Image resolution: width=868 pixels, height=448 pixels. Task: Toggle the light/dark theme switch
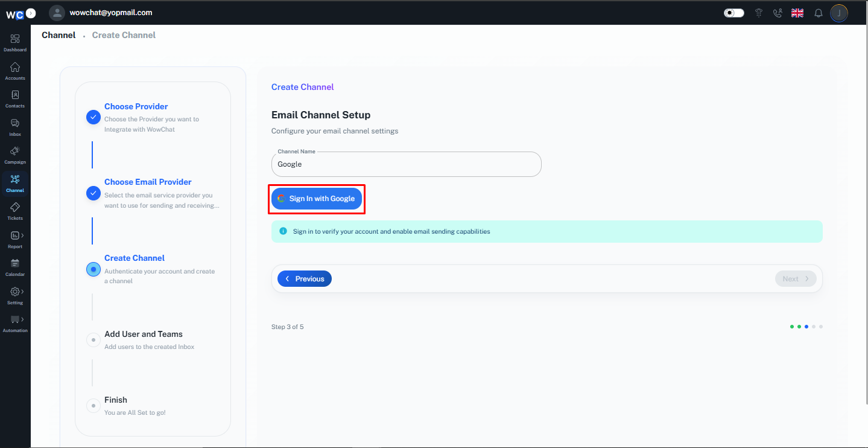click(733, 13)
